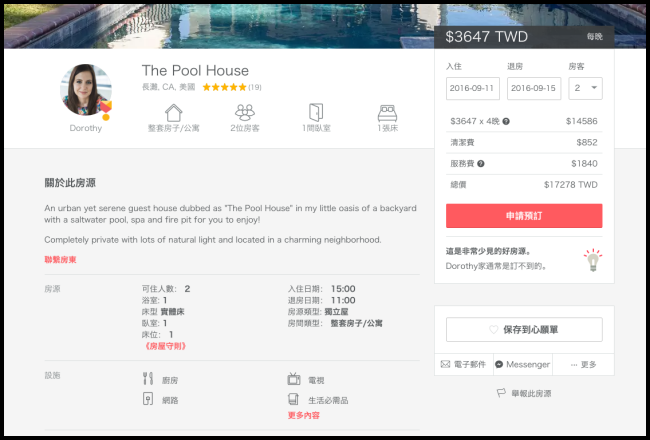
Task: Expand 更多內容 under amenities
Action: point(303,415)
